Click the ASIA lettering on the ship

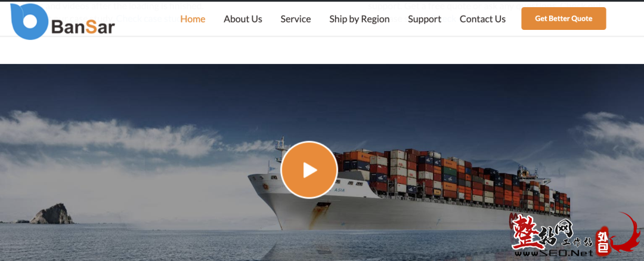(339, 190)
